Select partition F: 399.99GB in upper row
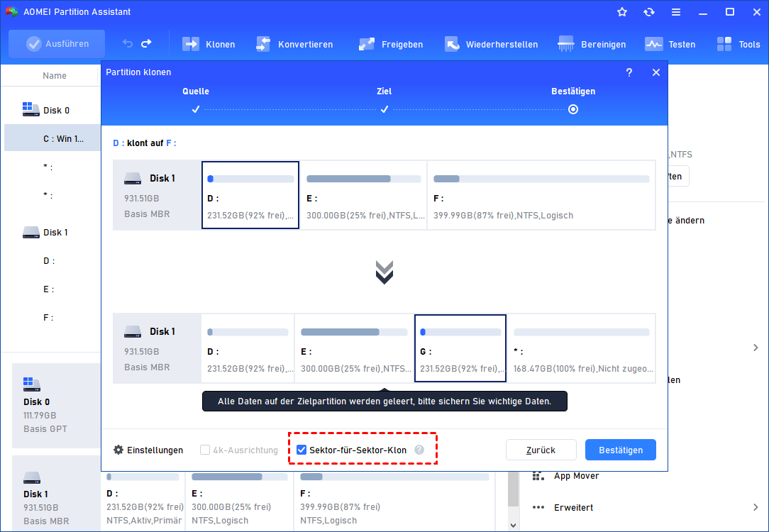769x532 pixels. click(x=541, y=195)
